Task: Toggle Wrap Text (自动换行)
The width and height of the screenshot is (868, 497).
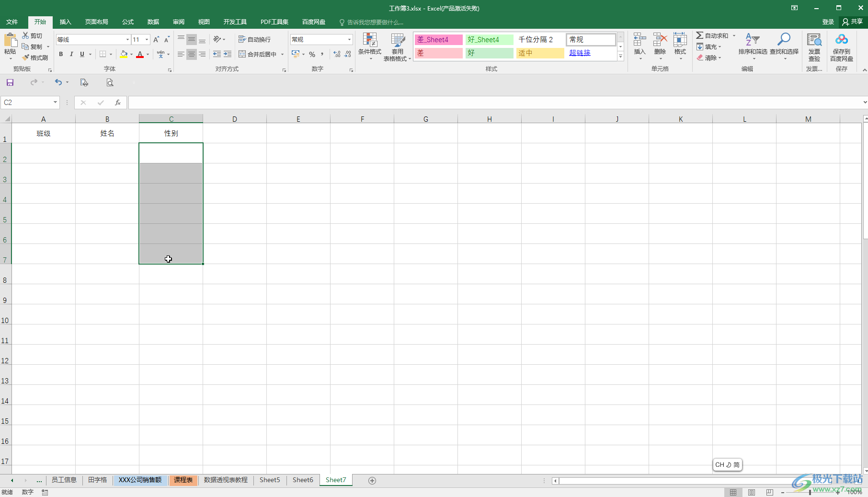Action: click(255, 39)
